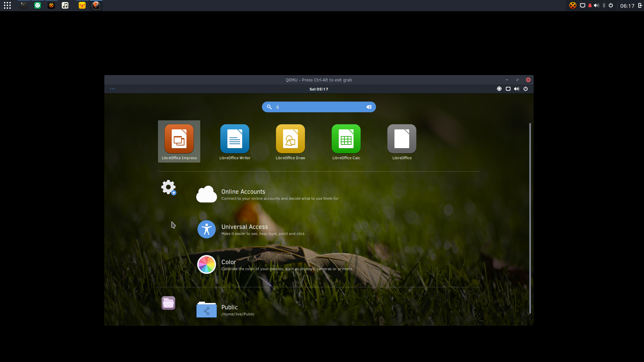Open the Files search provider icon

168,303
